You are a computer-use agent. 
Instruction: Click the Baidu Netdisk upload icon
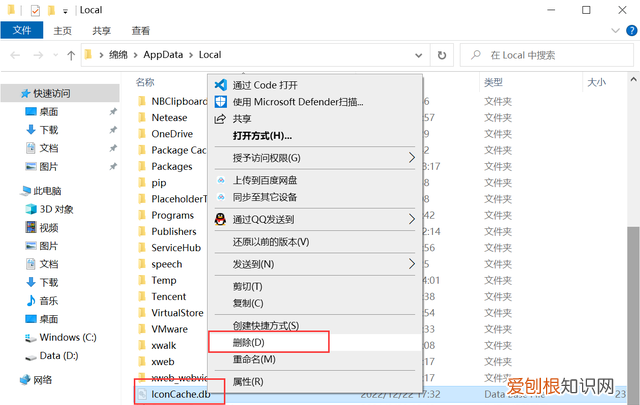coord(221,180)
